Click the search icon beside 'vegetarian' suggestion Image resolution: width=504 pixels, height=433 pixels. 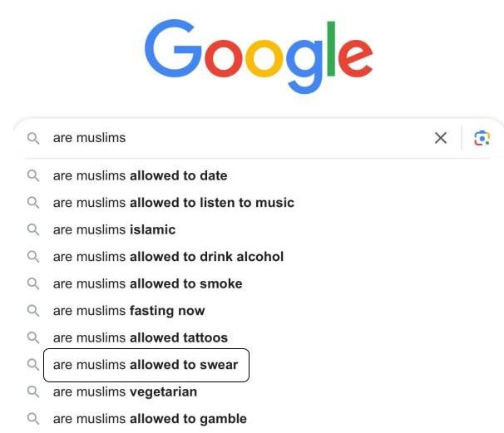tap(33, 391)
